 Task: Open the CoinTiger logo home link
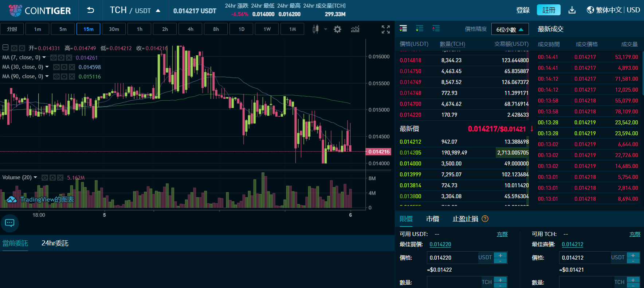39,11
